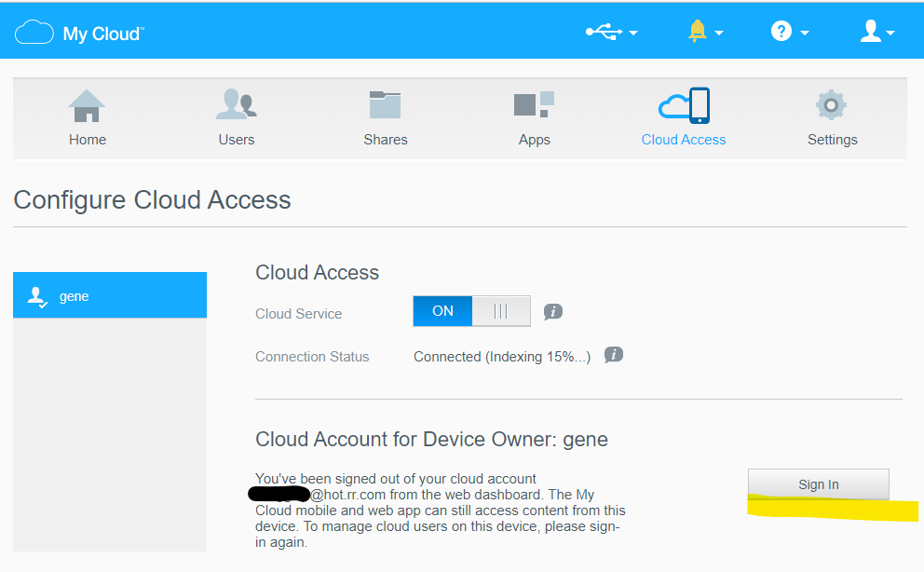Screen dimensions: 924x572
Task: Open the Shares folder icon
Action: pyautogui.click(x=385, y=105)
